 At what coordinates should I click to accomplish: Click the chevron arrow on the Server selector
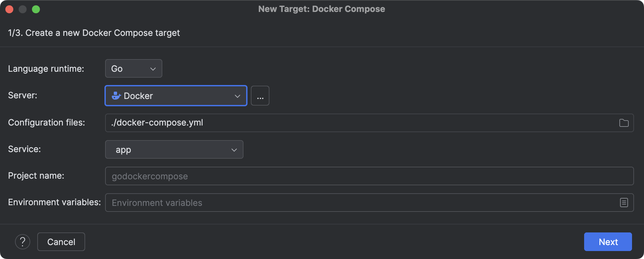237,96
